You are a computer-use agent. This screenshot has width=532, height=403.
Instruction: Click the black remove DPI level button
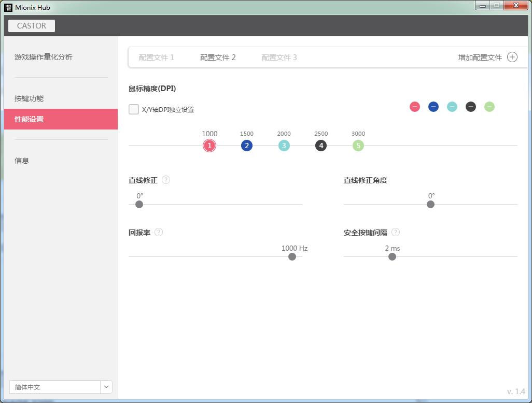pos(471,107)
